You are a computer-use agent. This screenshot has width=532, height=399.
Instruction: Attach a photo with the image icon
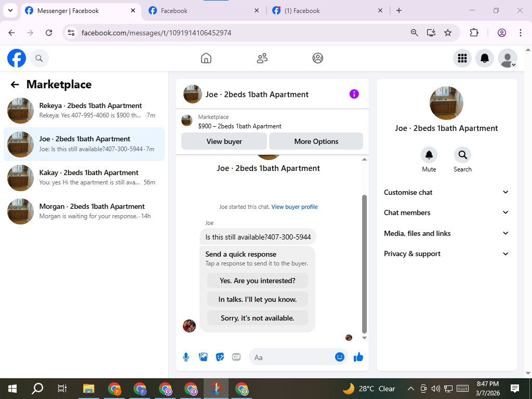[x=203, y=357]
